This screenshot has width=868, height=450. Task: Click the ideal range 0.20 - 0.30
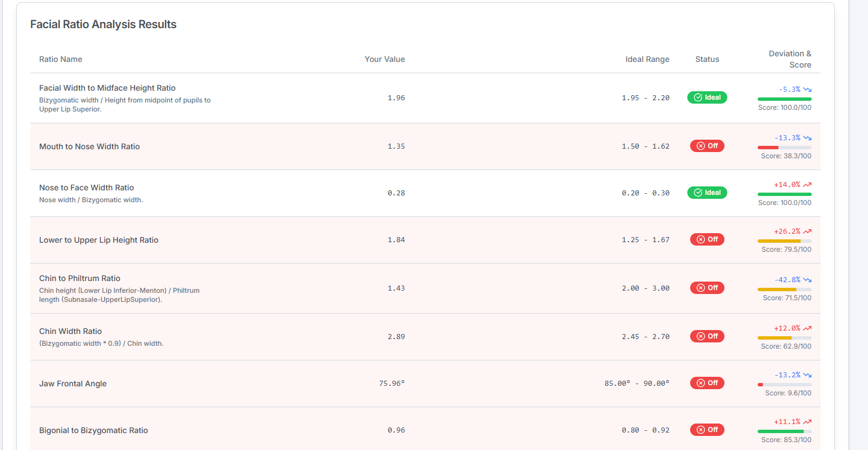[646, 193]
